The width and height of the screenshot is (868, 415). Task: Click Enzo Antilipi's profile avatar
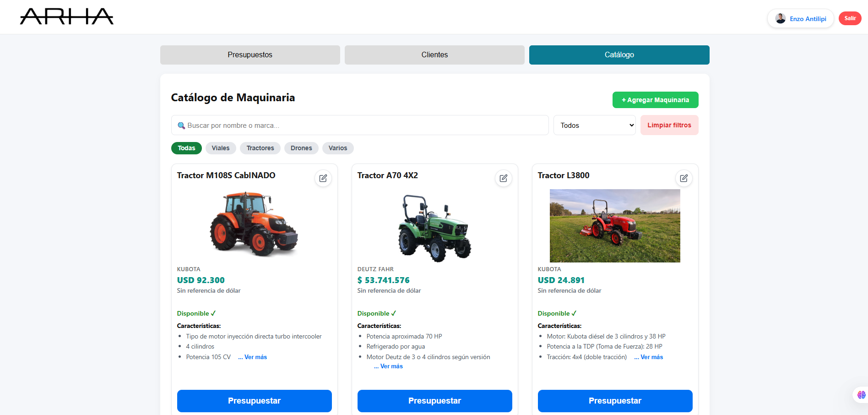point(780,19)
